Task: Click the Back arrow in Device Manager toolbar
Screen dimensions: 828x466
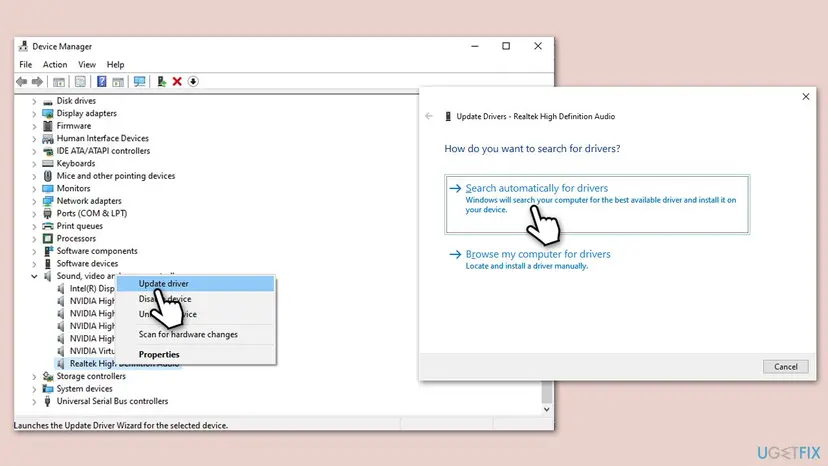Action: pyautogui.click(x=22, y=81)
